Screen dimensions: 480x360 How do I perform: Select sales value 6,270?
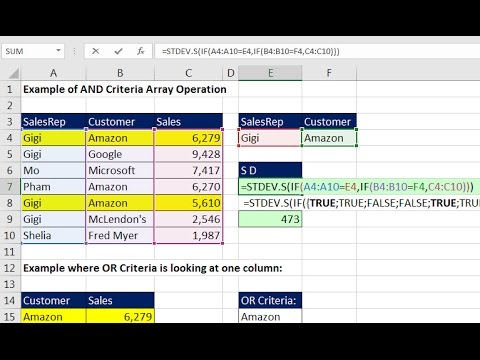coord(188,187)
